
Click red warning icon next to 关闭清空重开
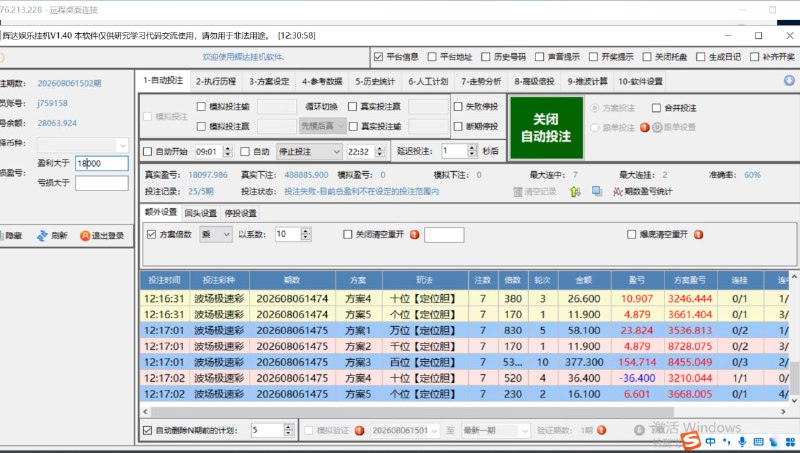click(414, 235)
